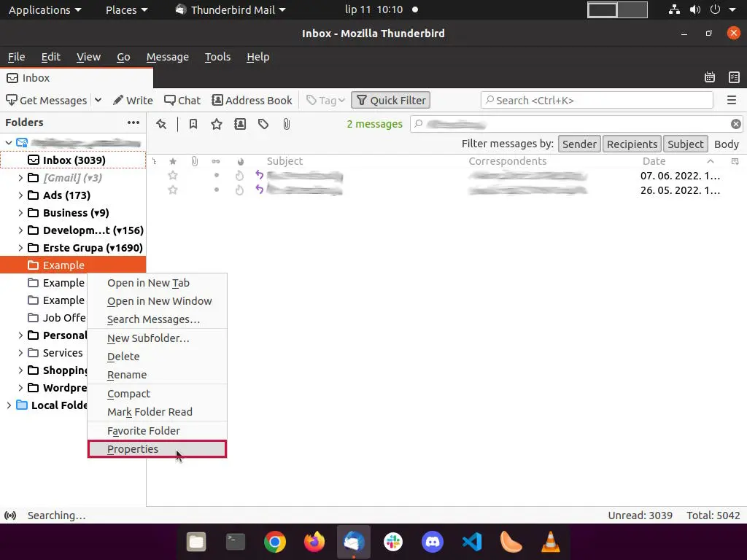
Task: Choose Open in New Tab
Action: tap(158, 283)
